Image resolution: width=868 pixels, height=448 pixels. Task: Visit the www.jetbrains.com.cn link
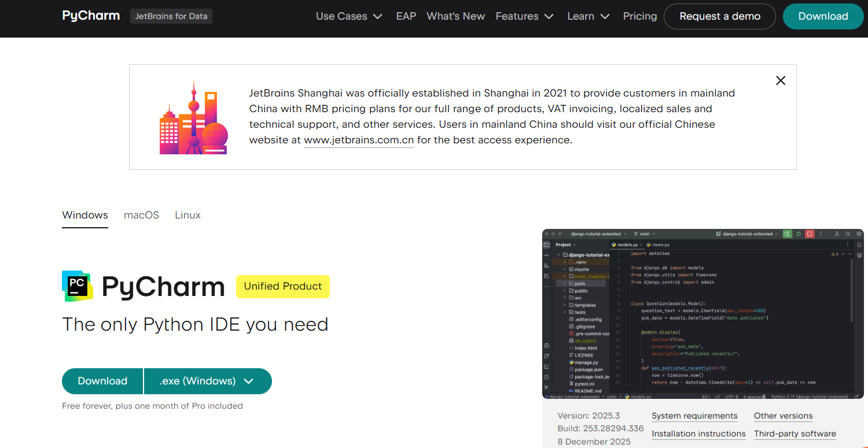pos(359,140)
